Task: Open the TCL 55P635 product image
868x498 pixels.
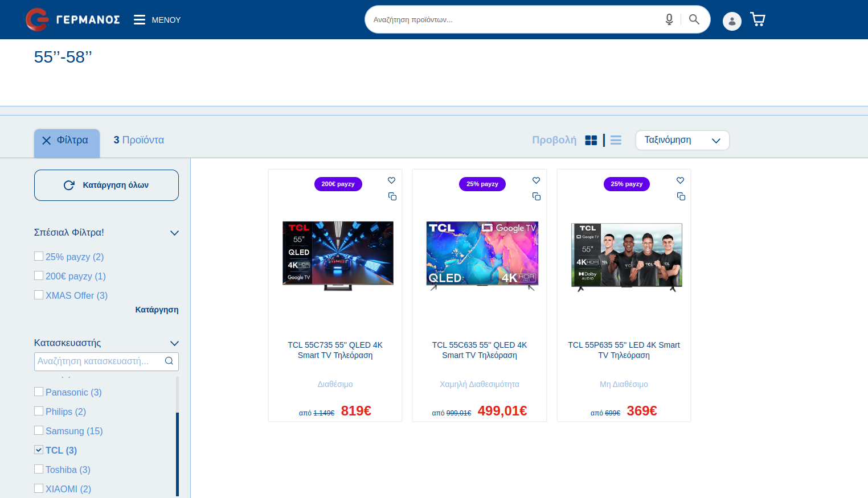Action: 627,257
